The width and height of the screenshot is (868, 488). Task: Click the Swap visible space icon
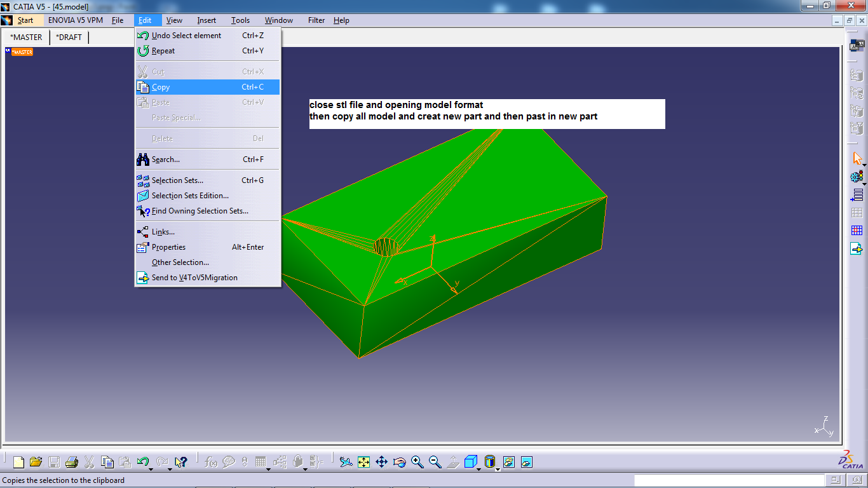tap(526, 463)
